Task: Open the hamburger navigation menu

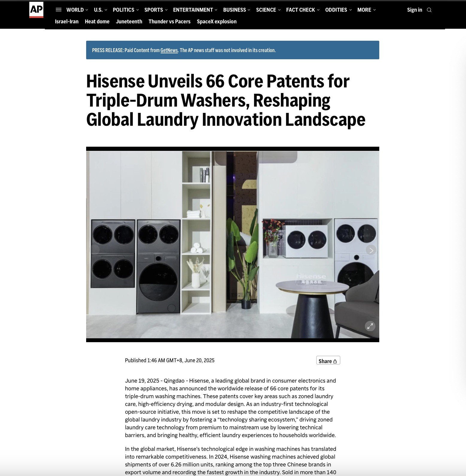Action: pyautogui.click(x=59, y=10)
